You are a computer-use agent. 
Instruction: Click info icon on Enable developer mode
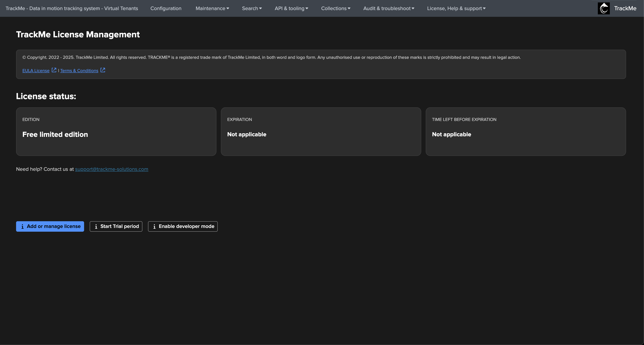pyautogui.click(x=154, y=226)
